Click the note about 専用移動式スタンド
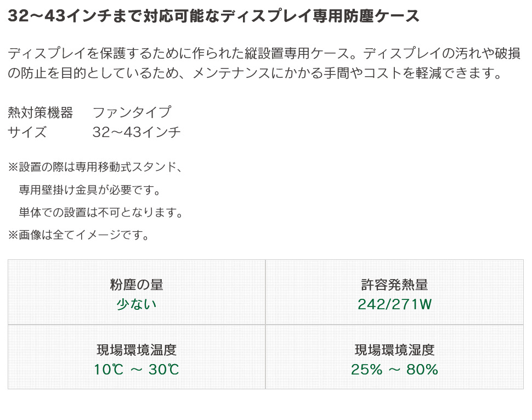This screenshot has width=532, height=420. tap(95, 167)
